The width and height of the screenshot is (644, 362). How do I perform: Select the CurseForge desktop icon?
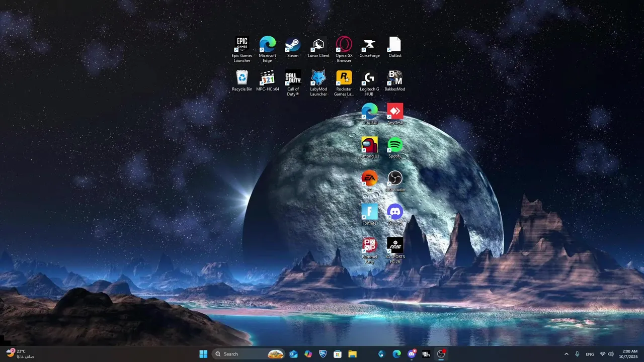369,47
